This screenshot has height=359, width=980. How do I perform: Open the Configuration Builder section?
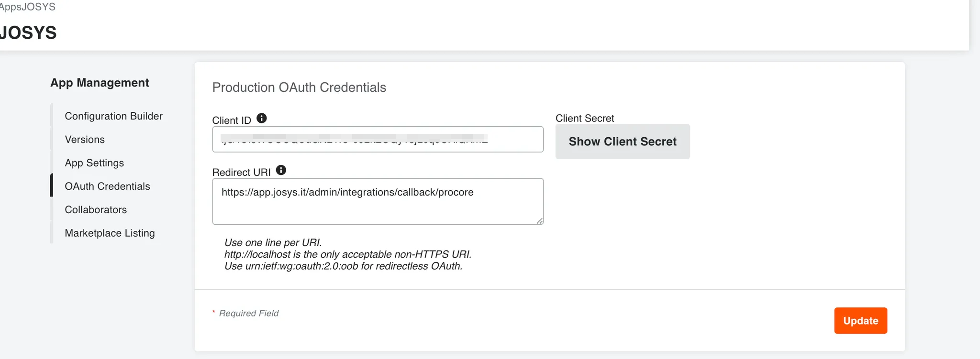tap(113, 116)
